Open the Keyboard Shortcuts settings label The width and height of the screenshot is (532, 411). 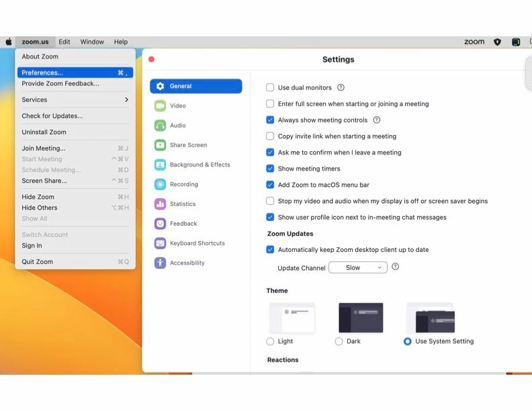(197, 244)
